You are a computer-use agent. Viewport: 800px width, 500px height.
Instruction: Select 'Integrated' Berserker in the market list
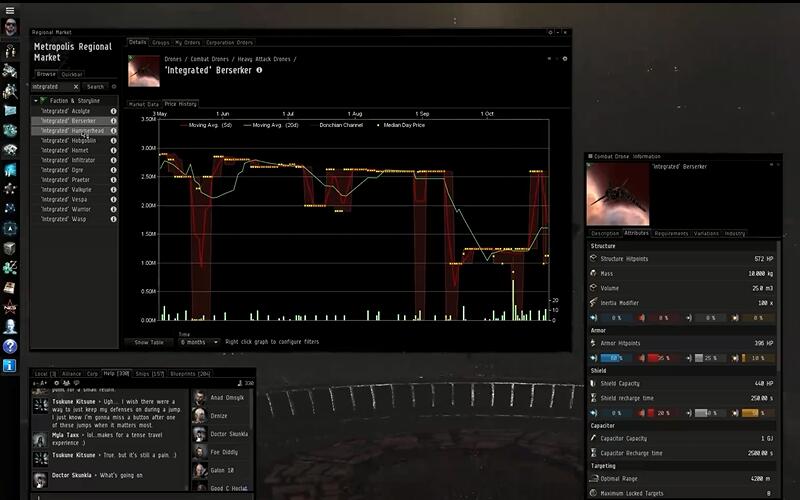[74, 121]
